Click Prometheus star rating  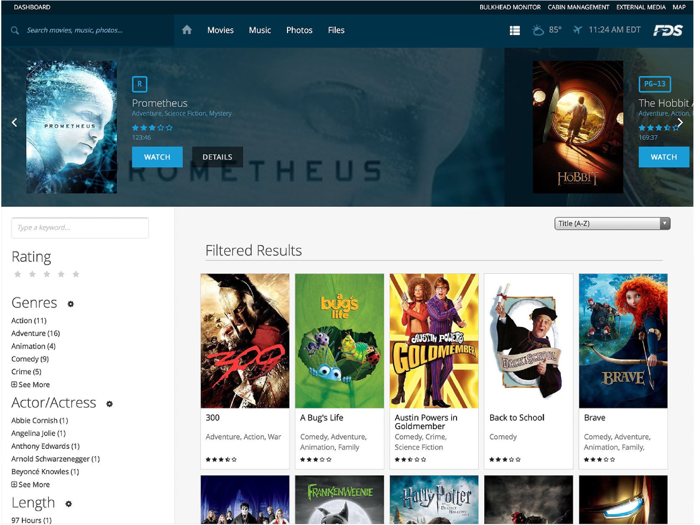click(x=152, y=128)
